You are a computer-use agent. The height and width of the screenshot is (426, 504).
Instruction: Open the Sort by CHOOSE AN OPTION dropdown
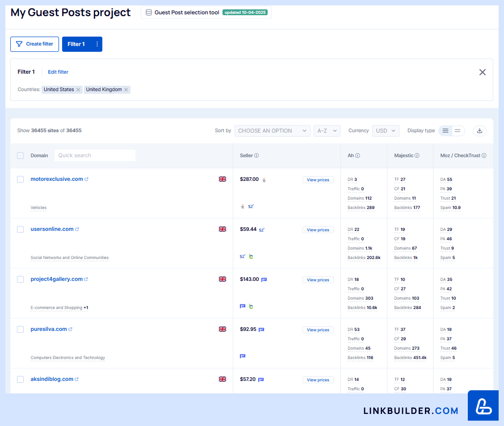point(272,131)
